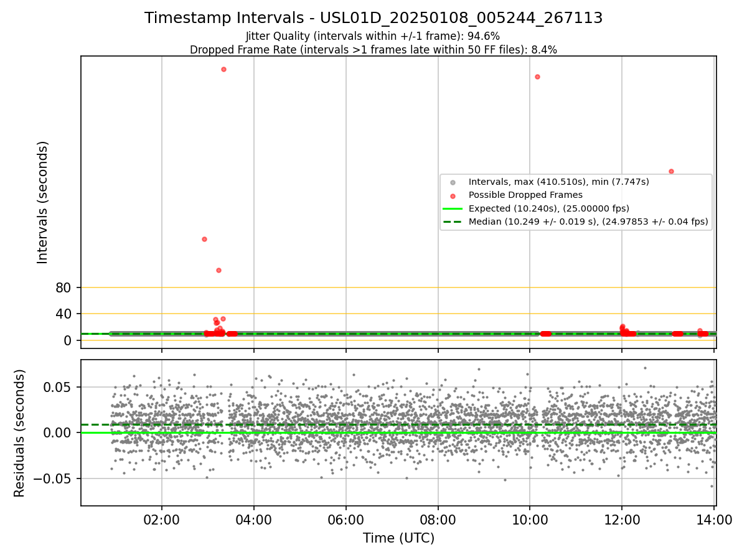Click the '06:00' time tick label
The height and width of the screenshot is (560, 747).
[x=346, y=520]
